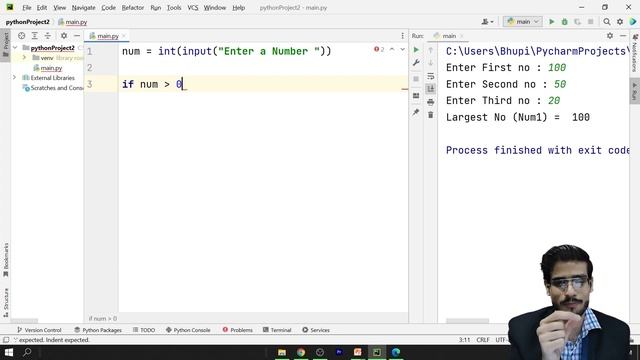Stop the running process in the top toolbar

click(590, 22)
